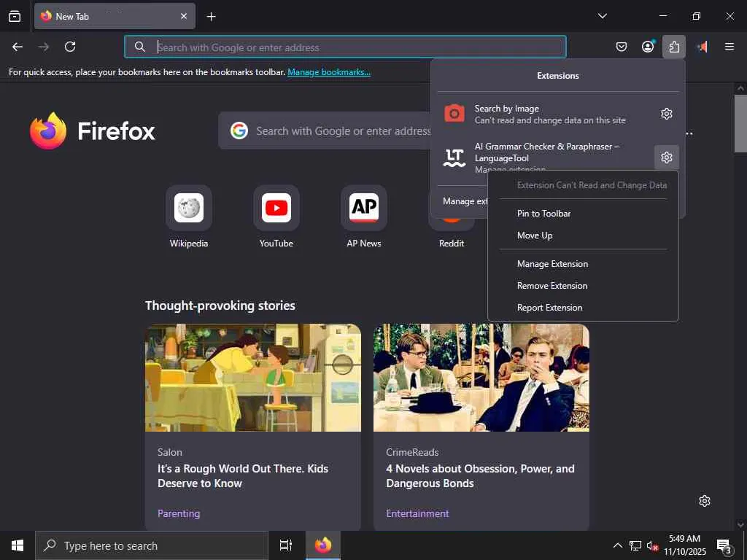Close the New Tab tab
747x560 pixels.
[183, 16]
